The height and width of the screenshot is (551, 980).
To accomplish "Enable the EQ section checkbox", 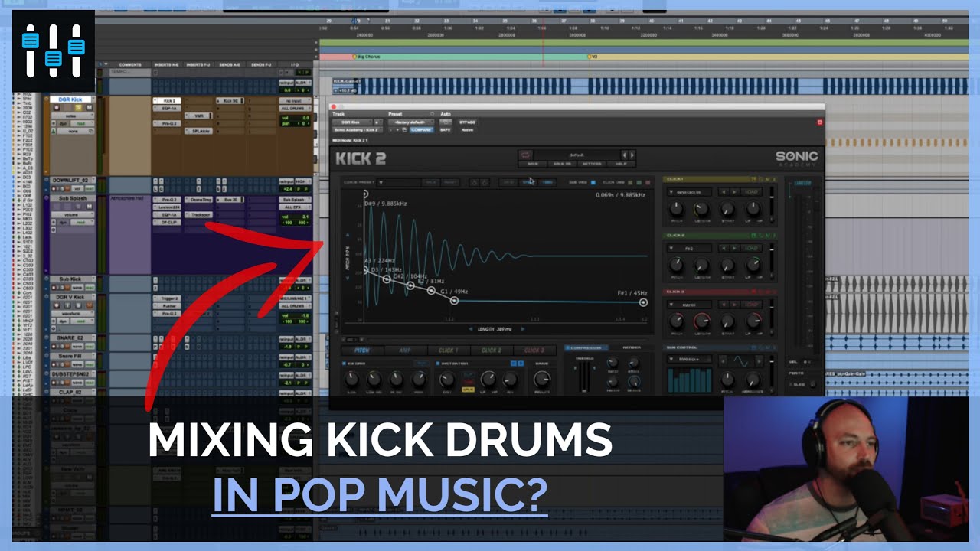I will click(x=345, y=363).
